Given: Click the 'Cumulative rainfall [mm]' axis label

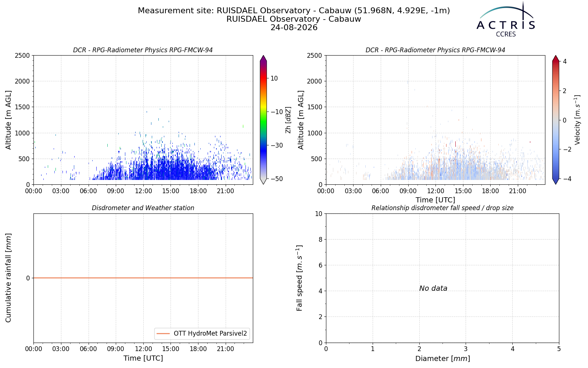Looking at the screenshot, I should pyautogui.click(x=8, y=278).
